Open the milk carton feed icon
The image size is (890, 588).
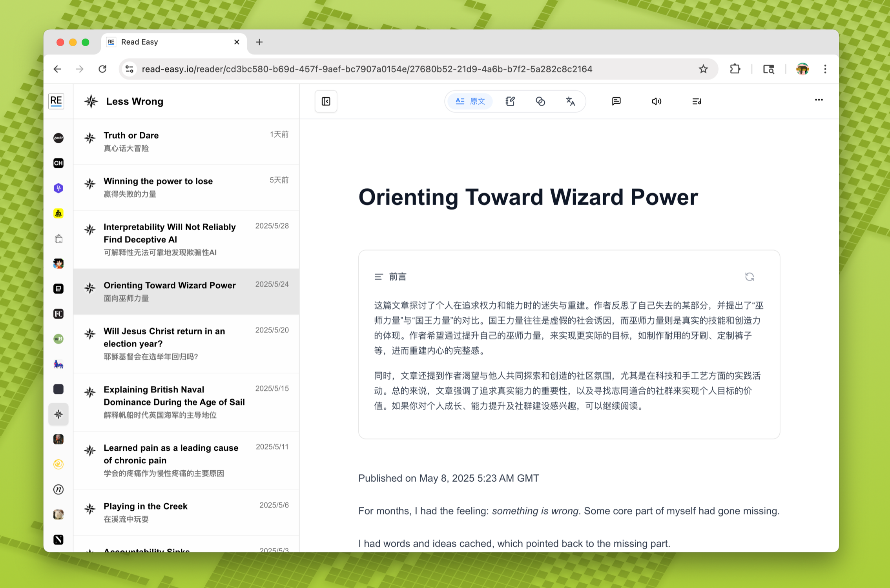pyautogui.click(x=58, y=238)
